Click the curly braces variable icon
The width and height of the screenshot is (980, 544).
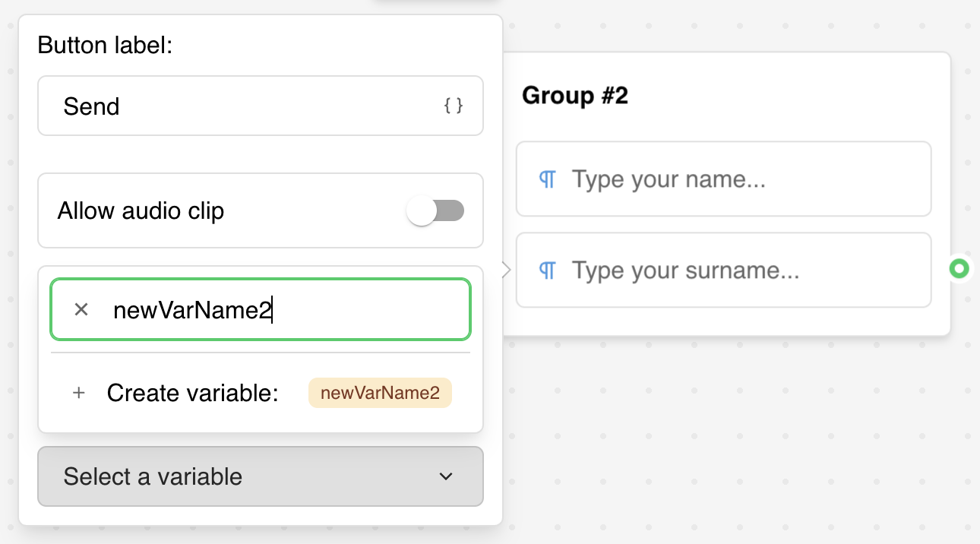(454, 106)
